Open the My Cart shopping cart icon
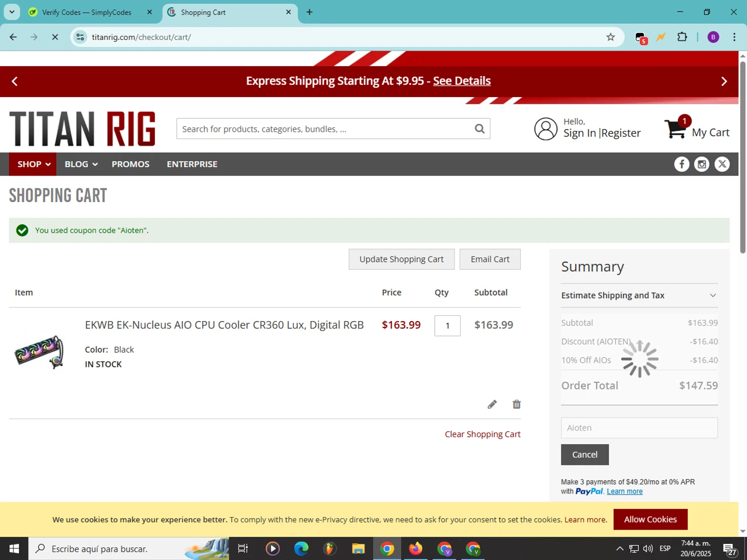Image resolution: width=747 pixels, height=560 pixels. coord(676,128)
